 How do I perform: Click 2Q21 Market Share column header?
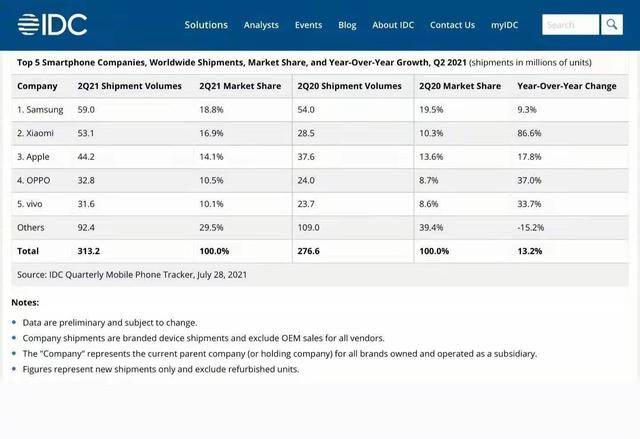click(x=240, y=86)
